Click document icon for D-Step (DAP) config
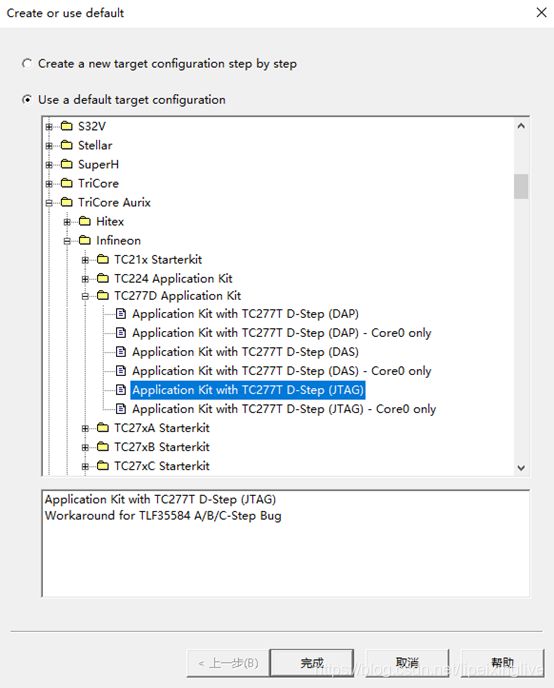Screen dimensions: 554x688 click(x=121, y=314)
